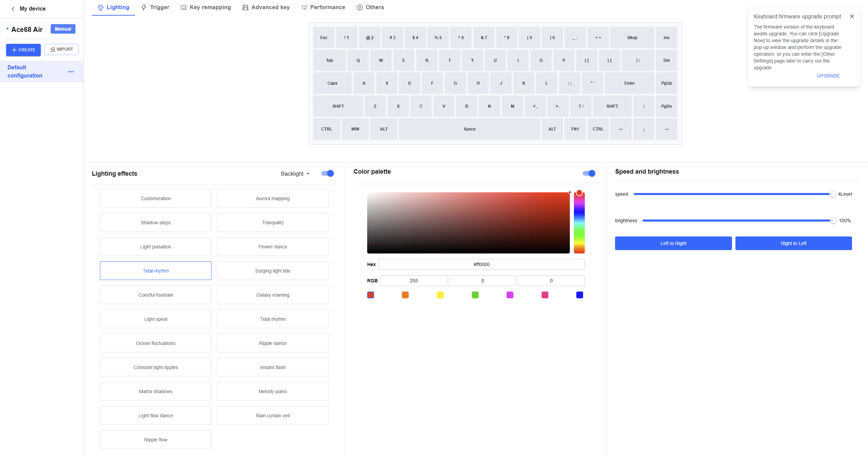The image size is (868, 456).
Task: Click the back arrow beside My device
Action: pyautogui.click(x=13, y=9)
